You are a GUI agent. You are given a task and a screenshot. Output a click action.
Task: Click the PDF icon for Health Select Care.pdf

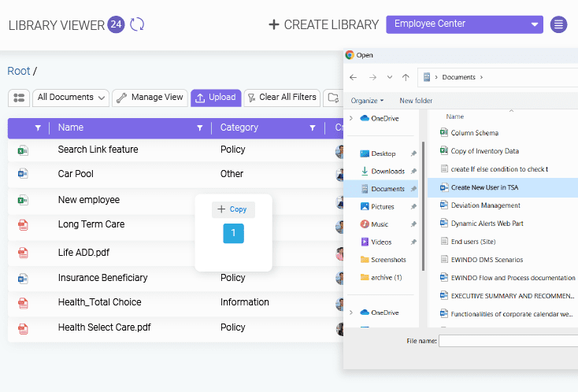click(x=23, y=328)
